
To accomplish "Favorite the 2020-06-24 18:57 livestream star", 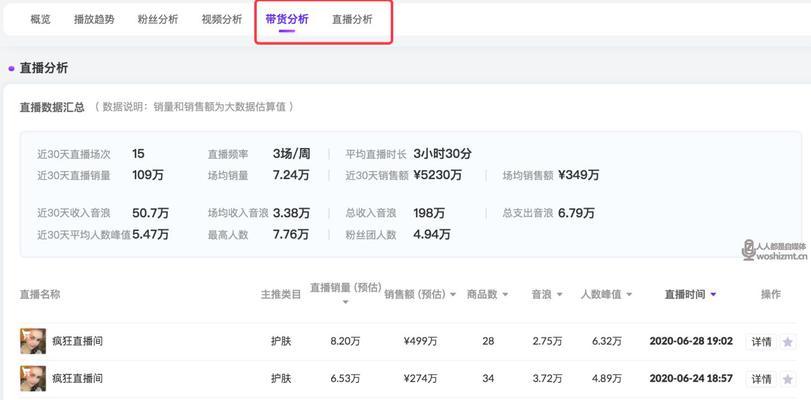I will (x=788, y=379).
